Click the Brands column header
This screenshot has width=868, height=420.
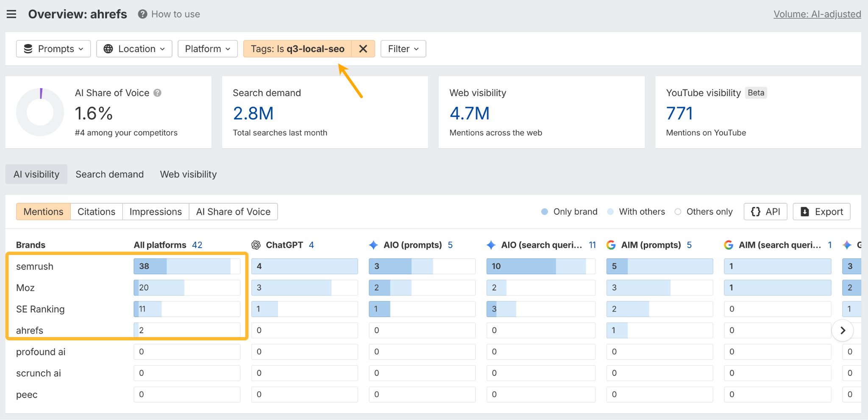pyautogui.click(x=31, y=245)
